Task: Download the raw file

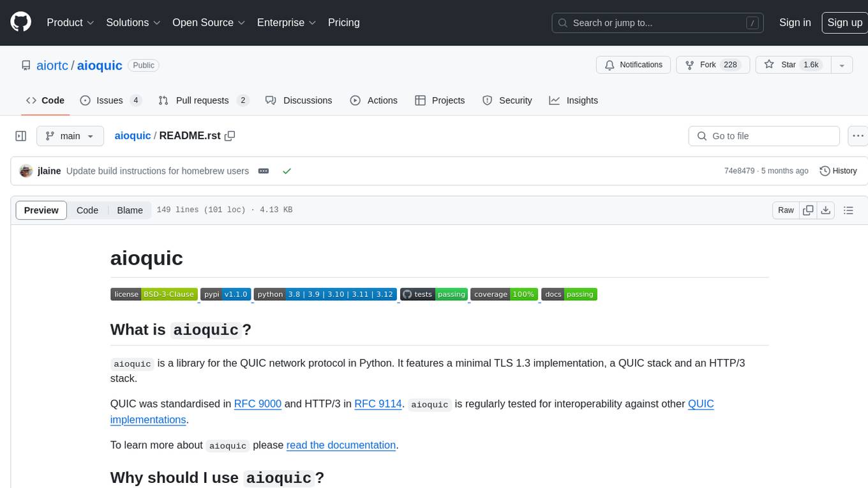Action: click(x=825, y=210)
